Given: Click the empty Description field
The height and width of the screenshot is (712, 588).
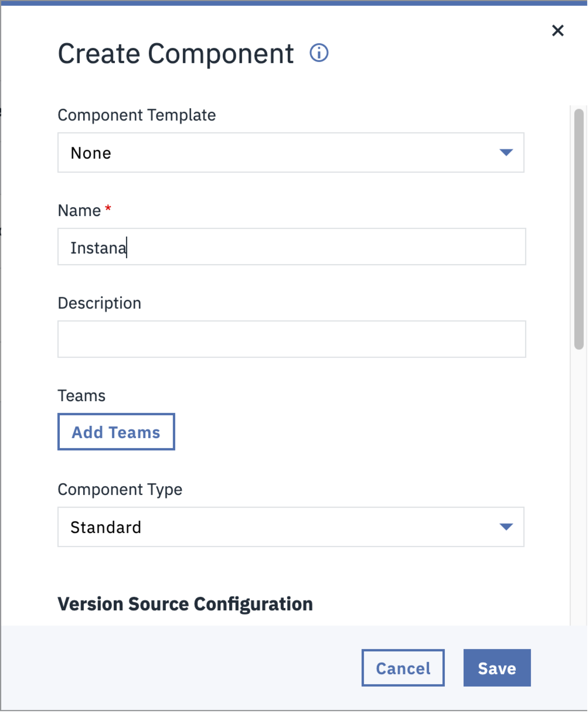Looking at the screenshot, I should click(x=291, y=339).
